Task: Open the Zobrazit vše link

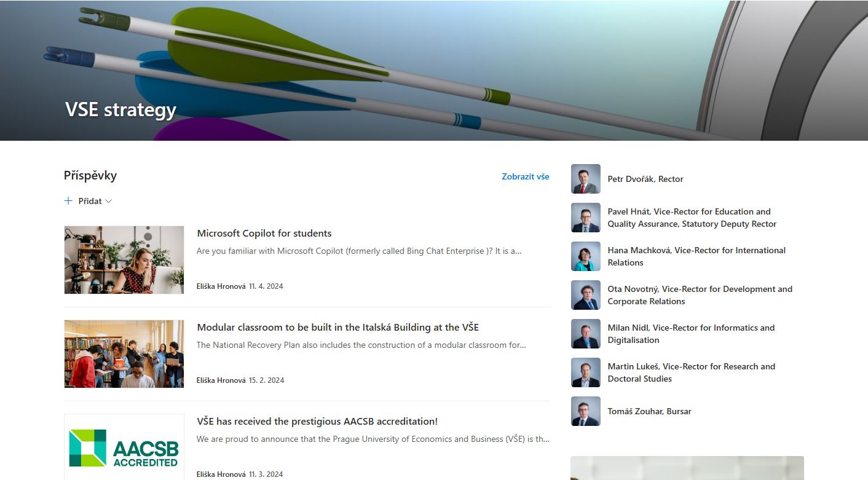Action: 525,176
